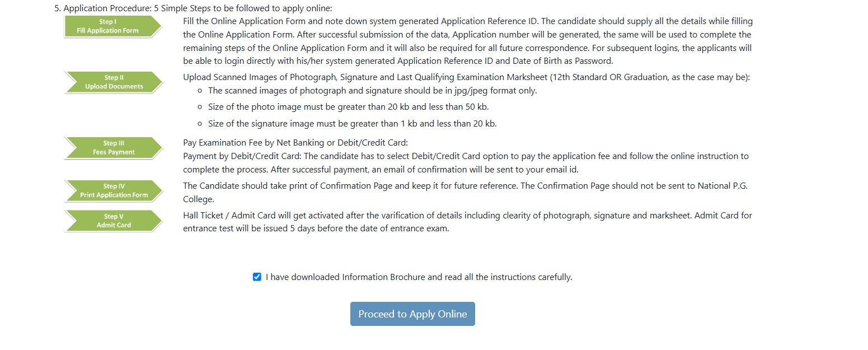Click the Confirmation Page print instruction text
Viewport: 868px width, 350px height.
(x=465, y=186)
